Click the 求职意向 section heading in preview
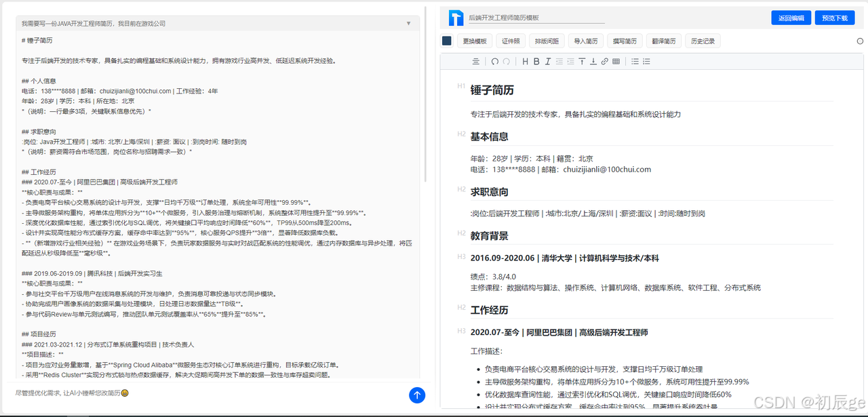 click(x=489, y=192)
